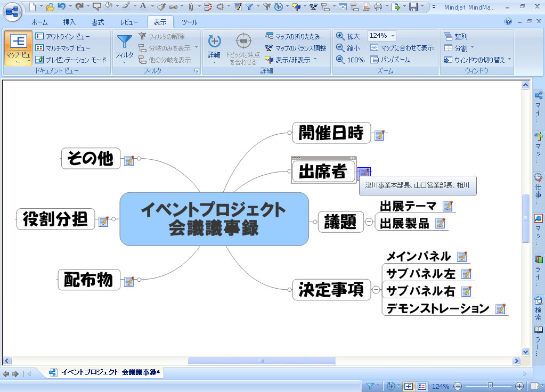Click the zoom slider in status bar
Viewport: 545px width, 392px height.
click(x=489, y=386)
